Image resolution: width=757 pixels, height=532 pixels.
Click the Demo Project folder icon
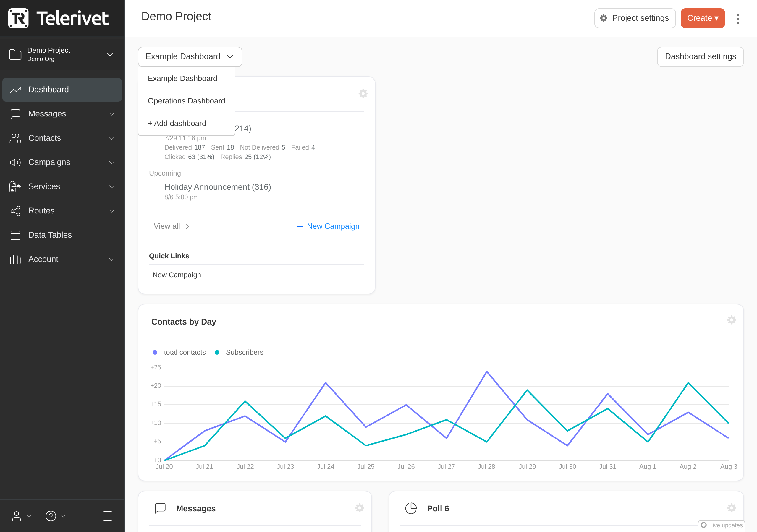coord(15,54)
